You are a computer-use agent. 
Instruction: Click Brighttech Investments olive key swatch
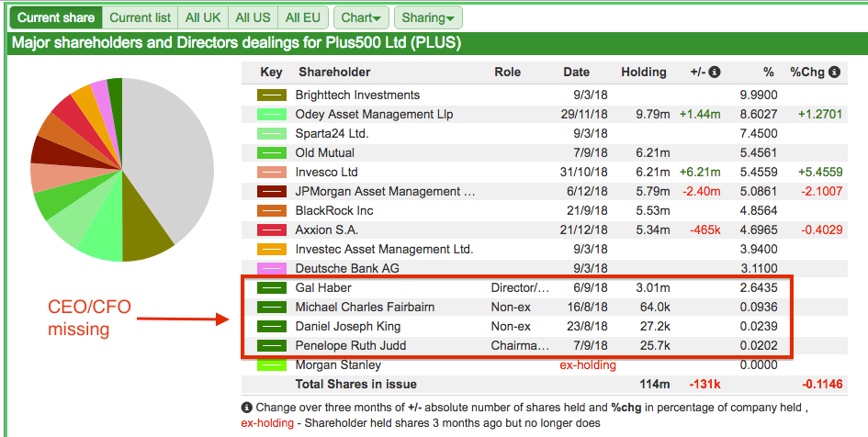pos(271,95)
